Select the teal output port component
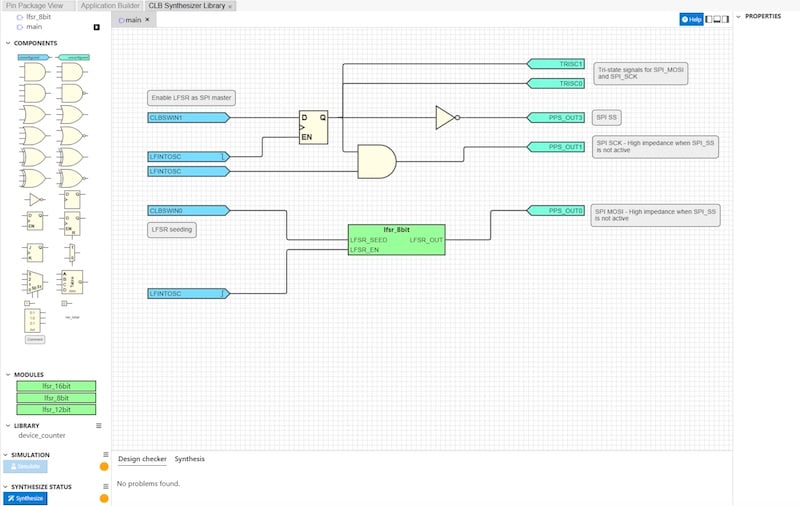Viewport: 800px width, 506px height. (73, 57)
